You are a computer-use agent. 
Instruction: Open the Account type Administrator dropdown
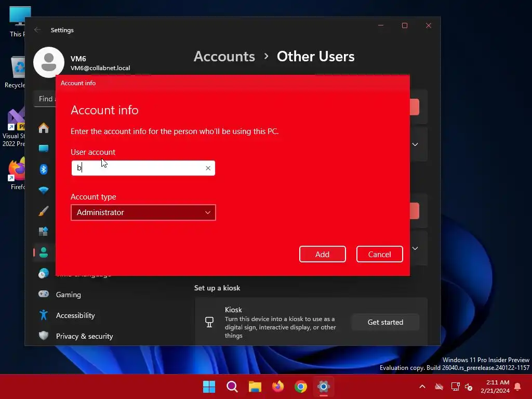coord(143,212)
